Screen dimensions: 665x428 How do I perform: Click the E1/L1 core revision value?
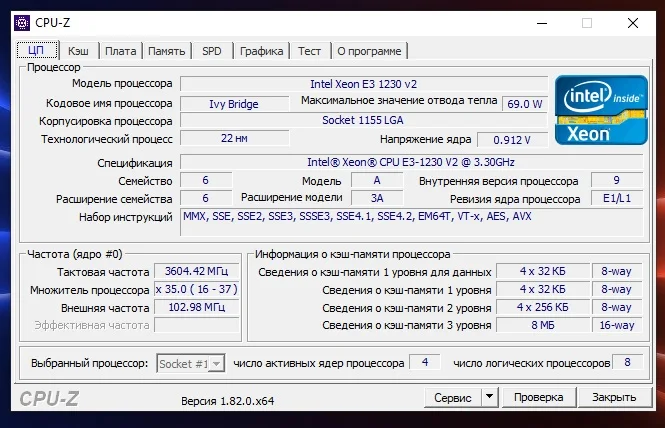617,198
